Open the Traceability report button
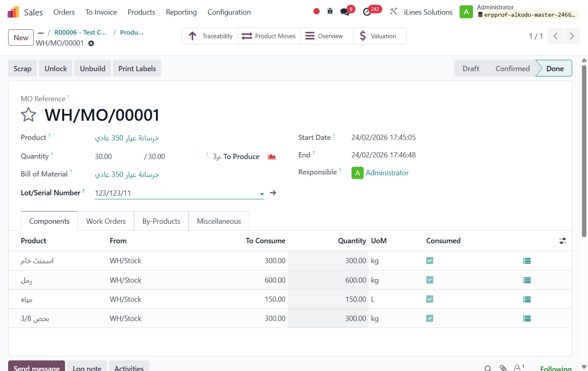Viewport: 588px width, 371px height. [210, 36]
